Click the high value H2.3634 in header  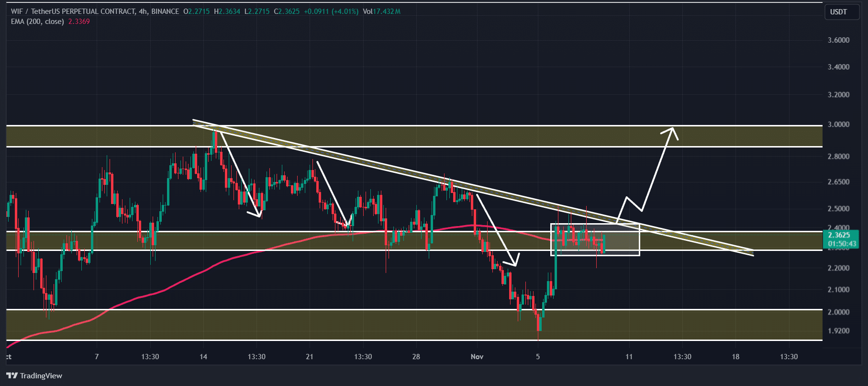pyautogui.click(x=227, y=11)
